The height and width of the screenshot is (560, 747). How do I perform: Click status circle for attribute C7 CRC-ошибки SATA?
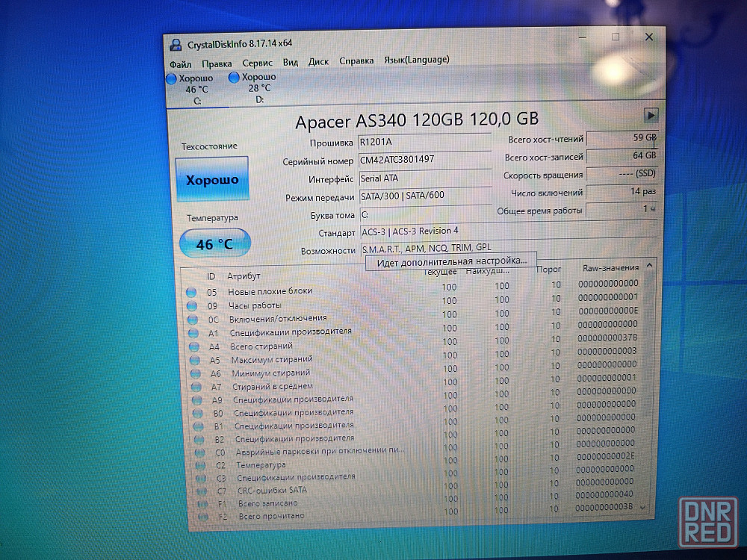click(200, 491)
